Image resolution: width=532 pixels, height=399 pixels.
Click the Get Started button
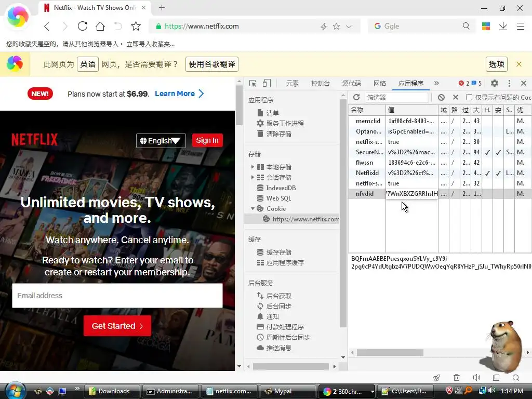tap(117, 326)
